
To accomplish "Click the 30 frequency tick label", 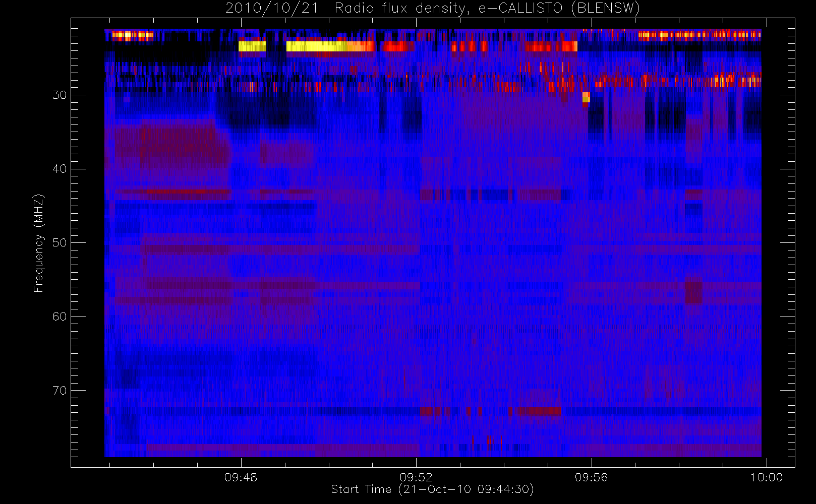I will [x=60, y=95].
